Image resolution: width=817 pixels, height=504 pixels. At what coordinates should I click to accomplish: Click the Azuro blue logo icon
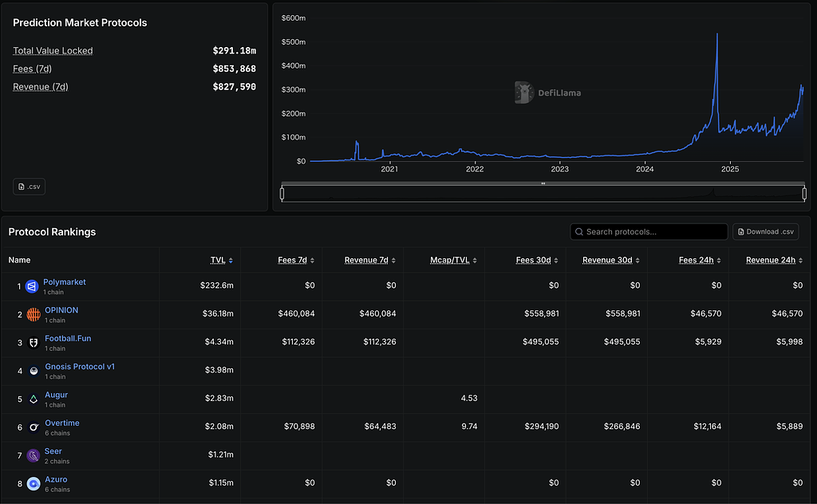(34, 484)
